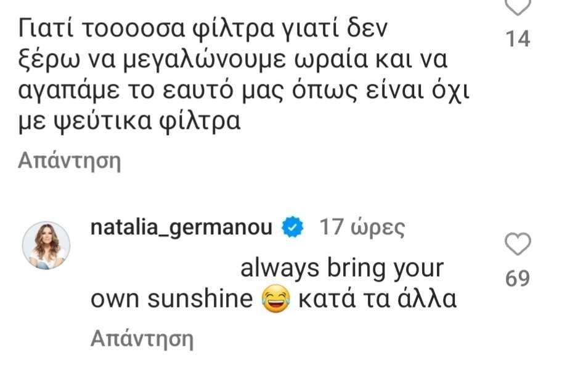Screen dimensions: 570x392
Task: Like the top comment about filters
Action: 518,7
